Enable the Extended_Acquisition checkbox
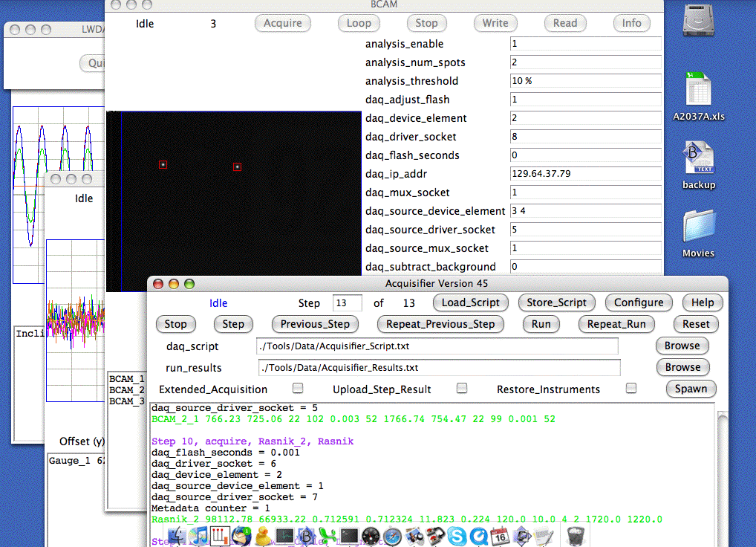 298,388
